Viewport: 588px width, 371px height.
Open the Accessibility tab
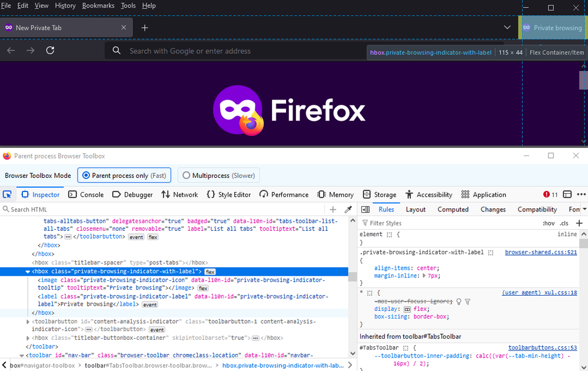coord(428,194)
